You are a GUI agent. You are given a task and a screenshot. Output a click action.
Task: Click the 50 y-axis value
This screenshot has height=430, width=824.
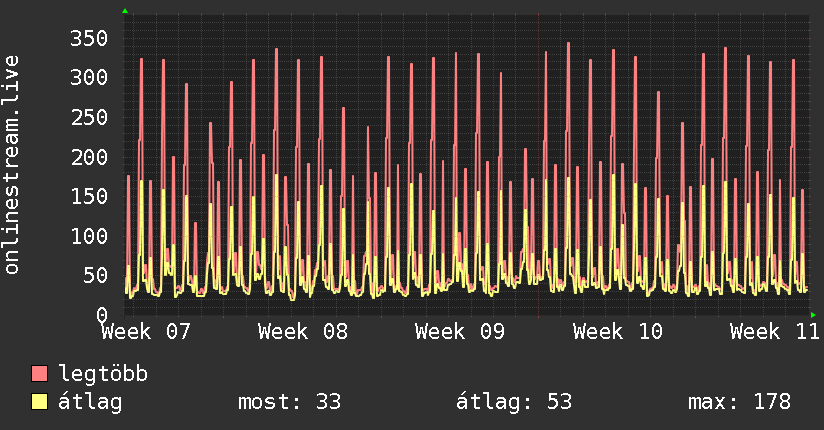(95, 275)
